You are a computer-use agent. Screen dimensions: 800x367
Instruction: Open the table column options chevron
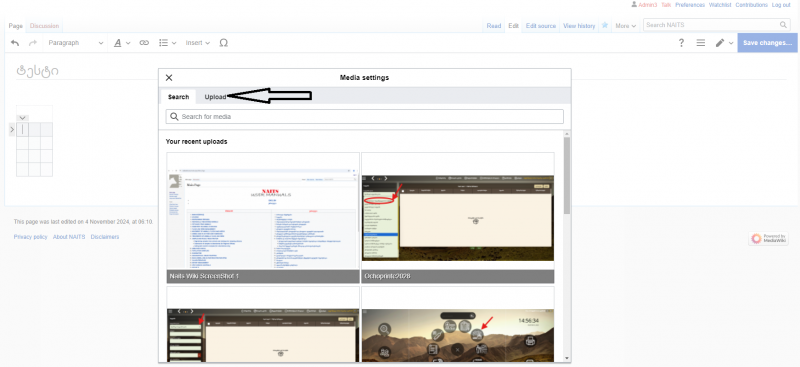coord(22,118)
